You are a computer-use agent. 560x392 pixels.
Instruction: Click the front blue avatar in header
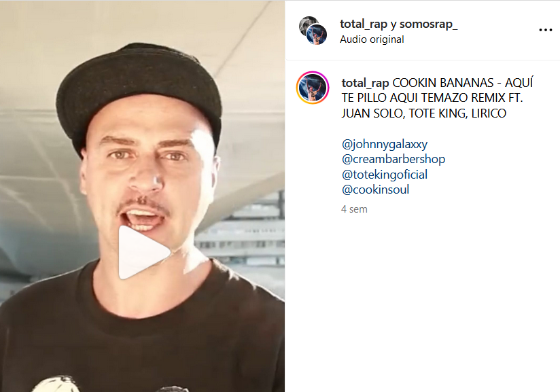[x=317, y=35]
